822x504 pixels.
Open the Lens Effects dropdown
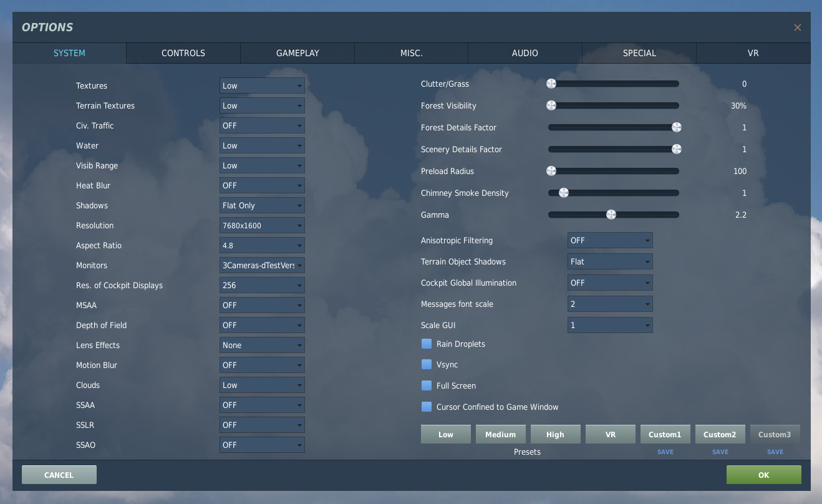point(262,345)
